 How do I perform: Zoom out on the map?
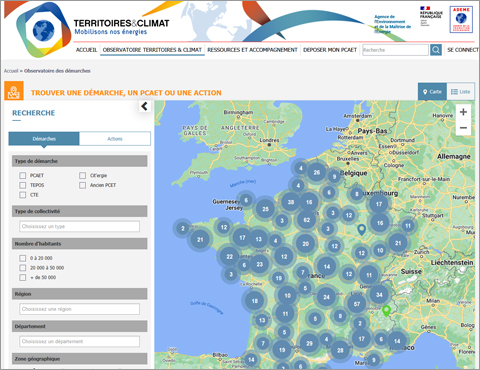463,128
